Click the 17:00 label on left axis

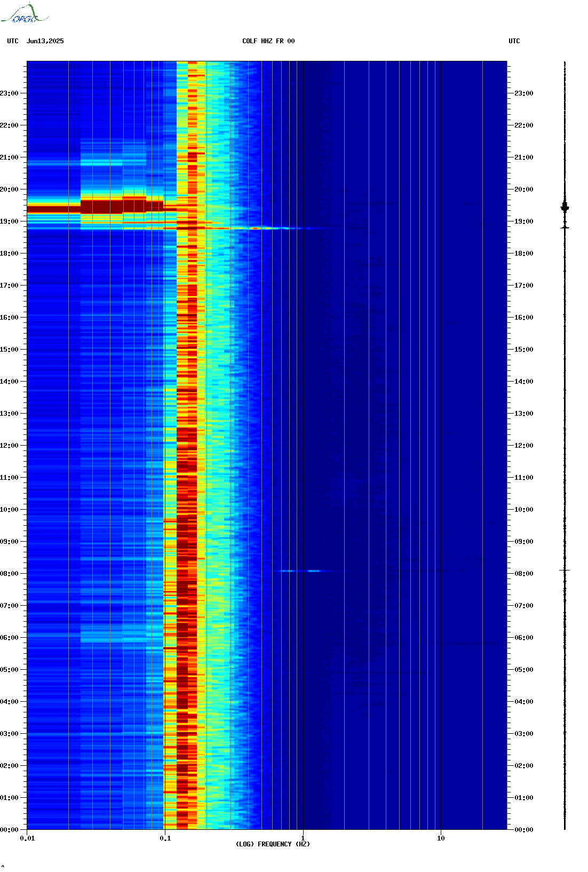(9, 286)
